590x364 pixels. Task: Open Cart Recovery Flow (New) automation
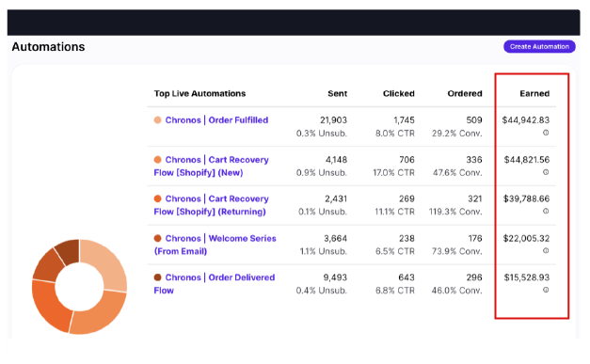click(211, 166)
